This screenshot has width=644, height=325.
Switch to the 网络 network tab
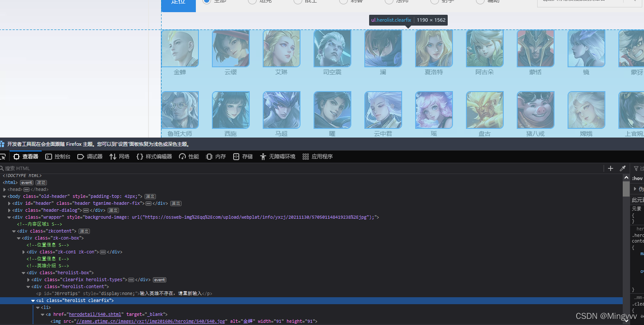point(119,157)
